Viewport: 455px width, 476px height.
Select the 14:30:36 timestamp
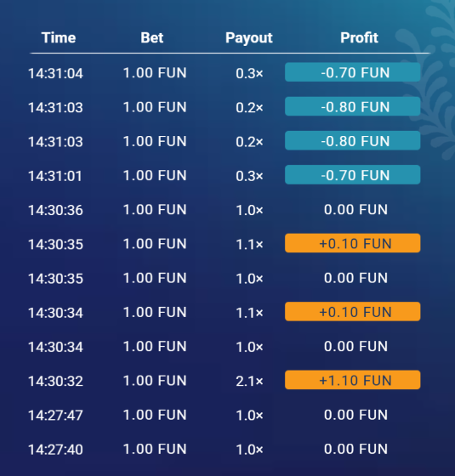pyautogui.click(x=55, y=211)
